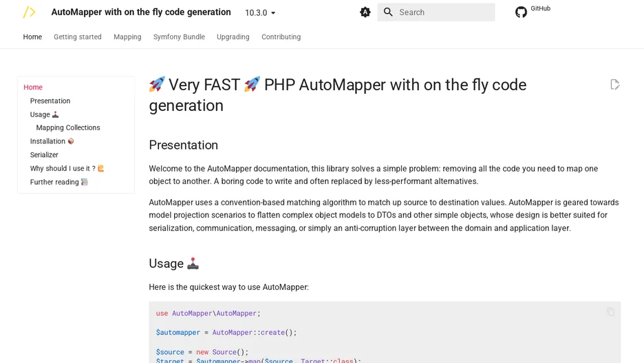Jump to Further reading in the sidebar
644x363 pixels.
pyautogui.click(x=59, y=182)
